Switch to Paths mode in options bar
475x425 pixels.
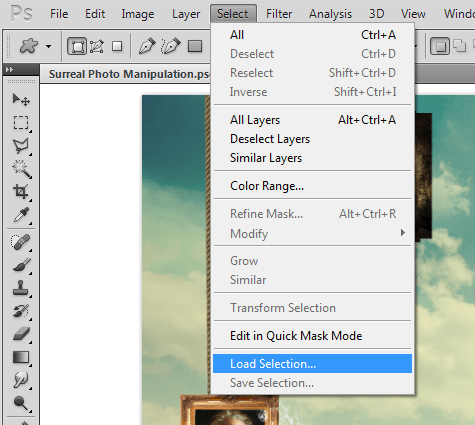pos(96,46)
